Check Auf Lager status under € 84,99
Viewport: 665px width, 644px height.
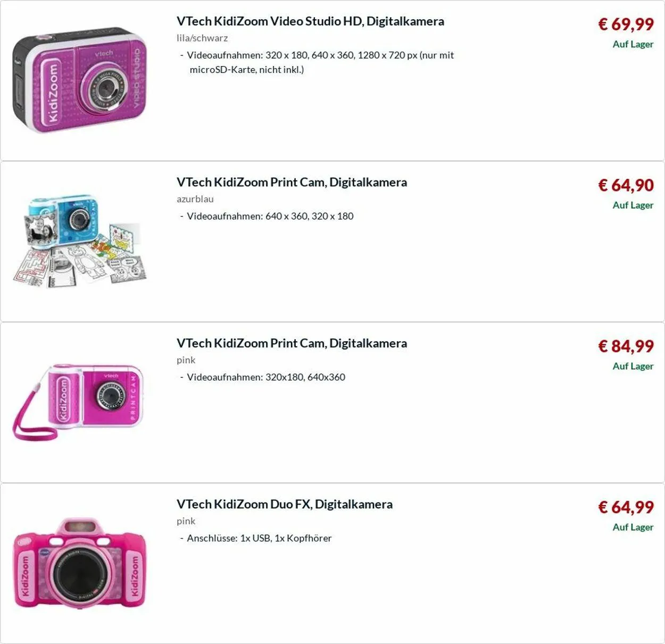633,366
